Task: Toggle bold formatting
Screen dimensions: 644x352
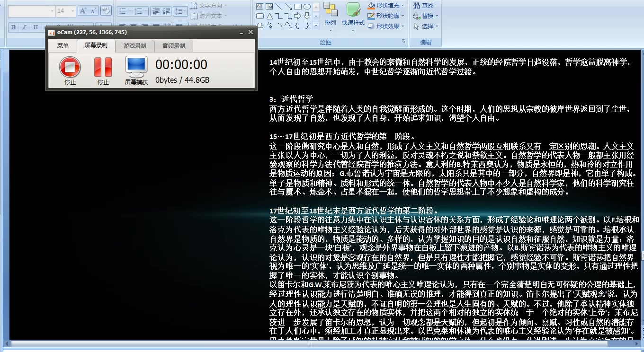Action: 13,27
